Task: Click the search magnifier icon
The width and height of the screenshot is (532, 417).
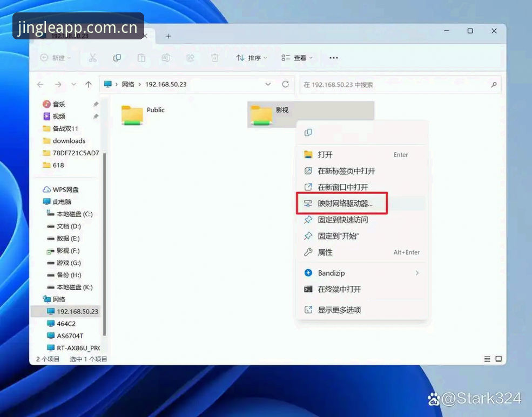Action: (494, 85)
